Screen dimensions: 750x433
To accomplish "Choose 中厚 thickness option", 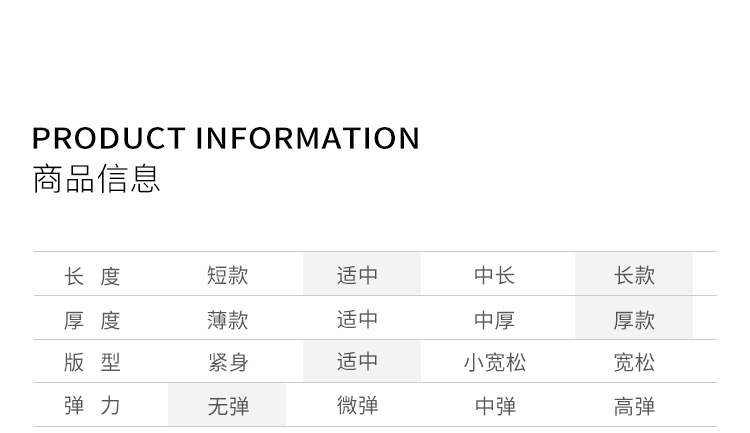I will point(494,320).
